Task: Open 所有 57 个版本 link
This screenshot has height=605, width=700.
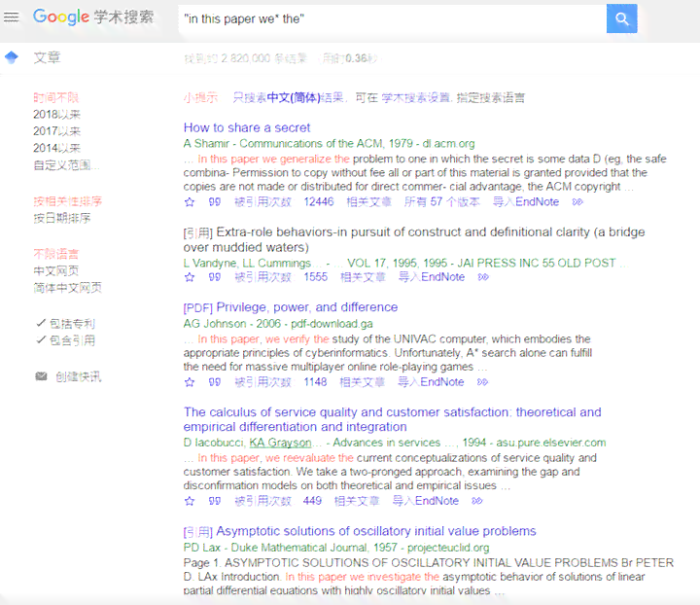Action: (442, 201)
